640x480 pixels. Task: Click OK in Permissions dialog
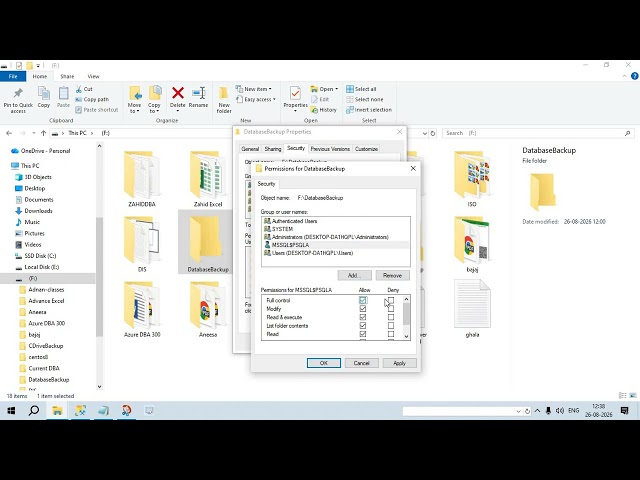tap(324, 363)
